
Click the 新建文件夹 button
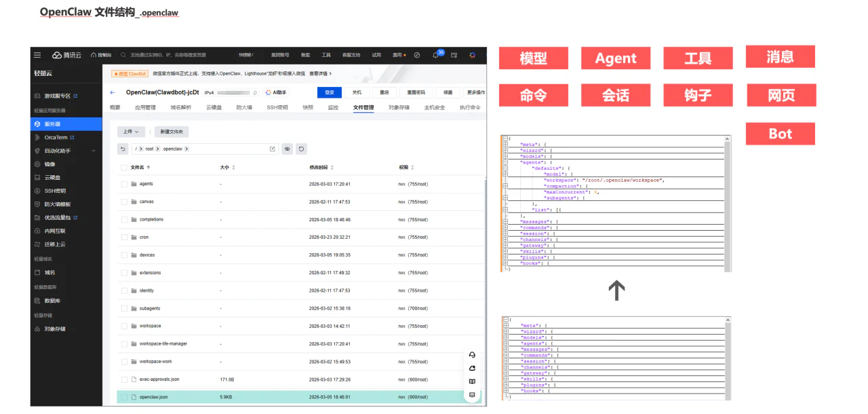point(172,132)
